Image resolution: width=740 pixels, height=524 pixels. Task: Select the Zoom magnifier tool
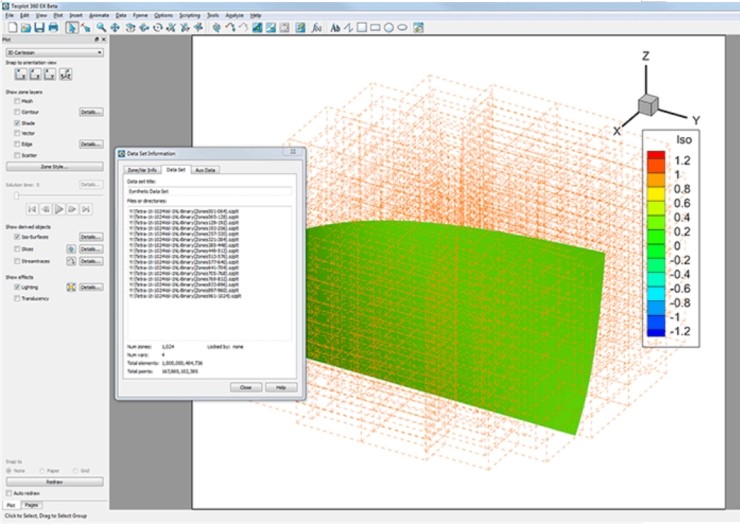tap(102, 28)
